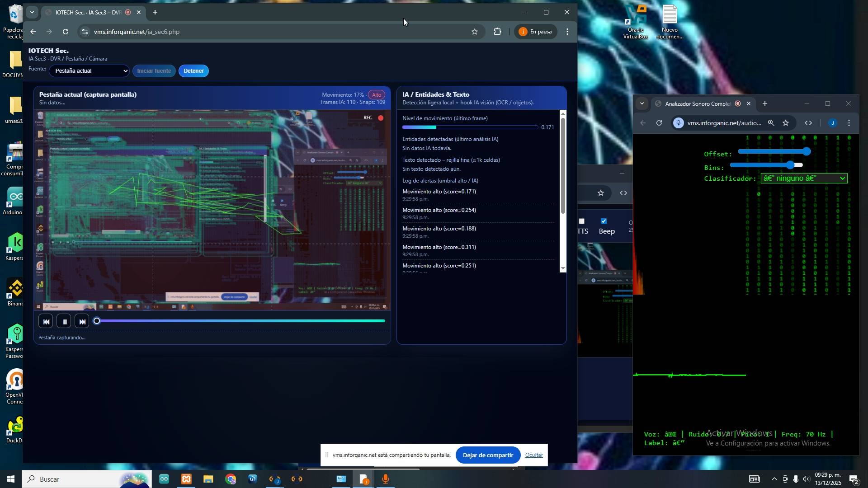Open the Fuente 'Pestaña actual' dropdown

89,71
